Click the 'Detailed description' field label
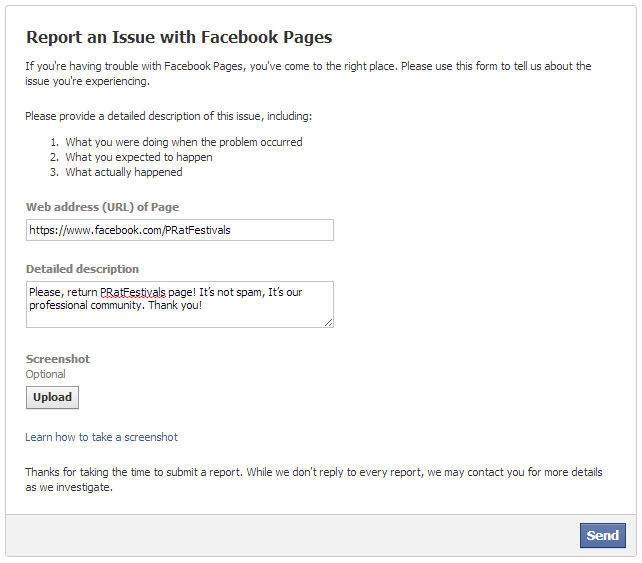This screenshot has width=642, height=563. pyautogui.click(x=82, y=269)
